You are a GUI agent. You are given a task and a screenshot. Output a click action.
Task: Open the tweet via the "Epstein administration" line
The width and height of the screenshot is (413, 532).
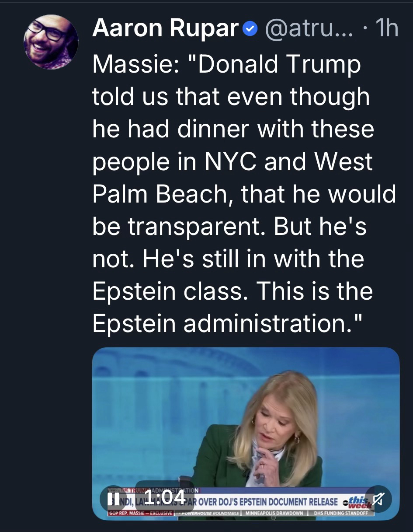coord(227,324)
